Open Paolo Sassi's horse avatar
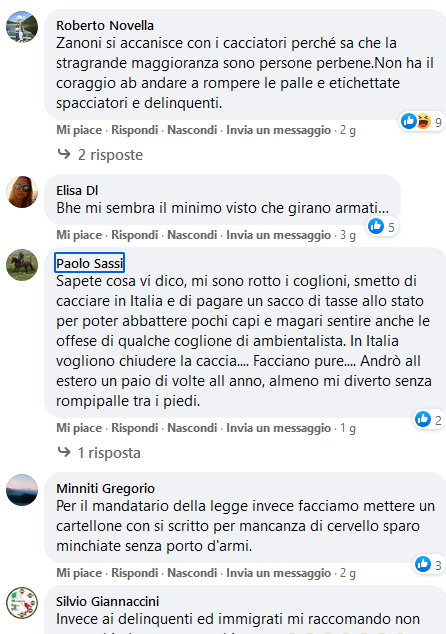The height and width of the screenshot is (634, 446). click(x=22, y=265)
